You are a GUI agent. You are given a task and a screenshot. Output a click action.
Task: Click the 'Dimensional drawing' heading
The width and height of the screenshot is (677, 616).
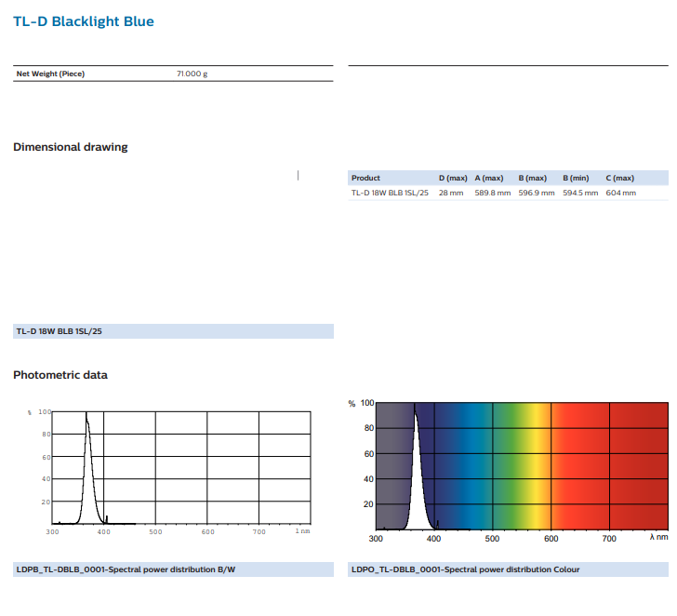click(x=71, y=147)
